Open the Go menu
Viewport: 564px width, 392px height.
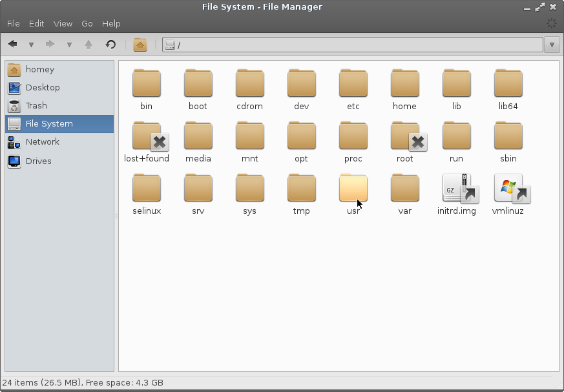pyautogui.click(x=87, y=24)
